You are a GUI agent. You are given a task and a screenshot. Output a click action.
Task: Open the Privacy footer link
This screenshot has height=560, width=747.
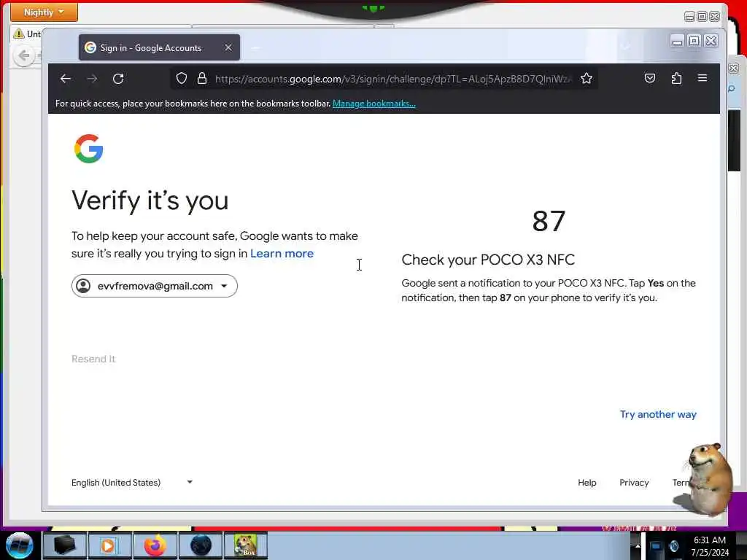pos(634,483)
